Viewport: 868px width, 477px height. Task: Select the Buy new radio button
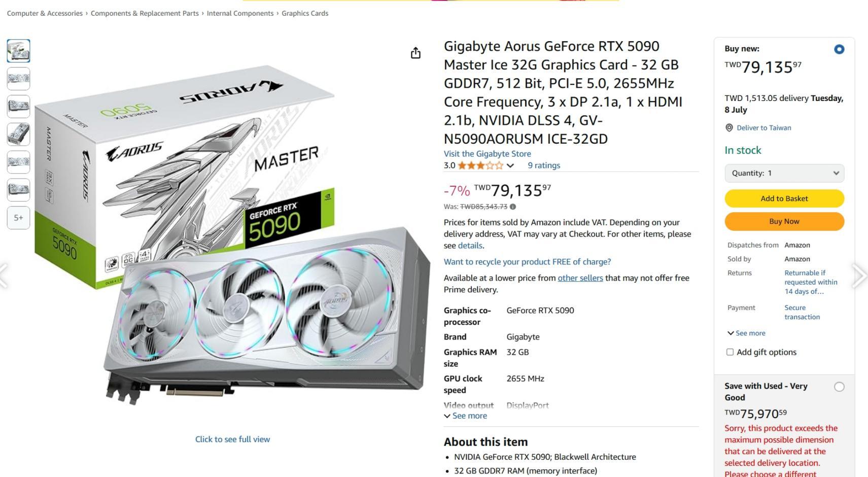(x=839, y=49)
